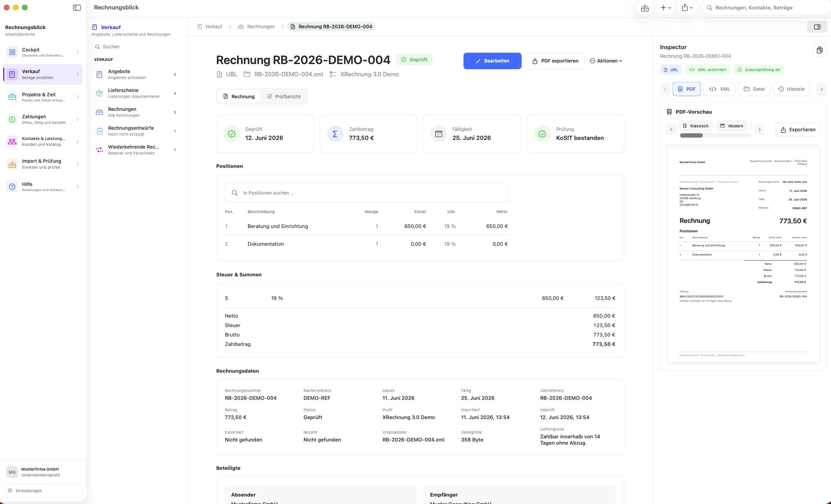The height and width of the screenshot is (504, 831).
Task: Click the Fälligkeit calendar icon
Action: click(x=439, y=134)
